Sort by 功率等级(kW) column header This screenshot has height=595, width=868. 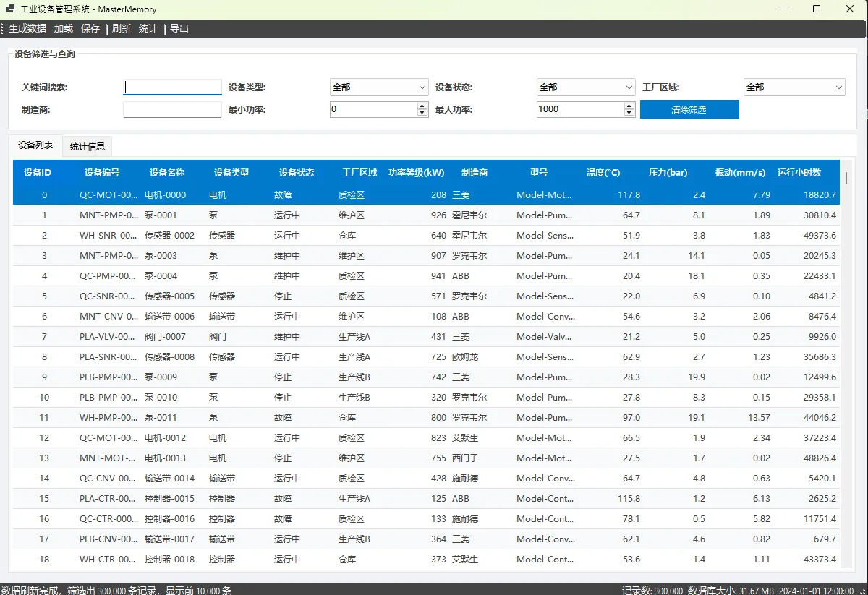click(x=416, y=173)
